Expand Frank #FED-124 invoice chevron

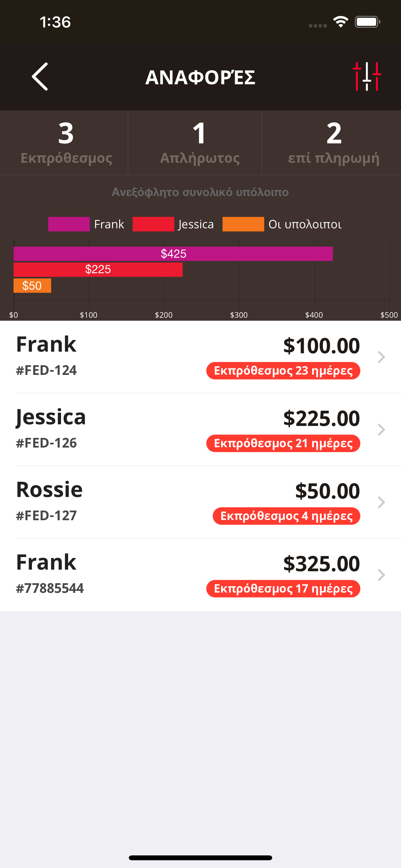click(x=381, y=357)
